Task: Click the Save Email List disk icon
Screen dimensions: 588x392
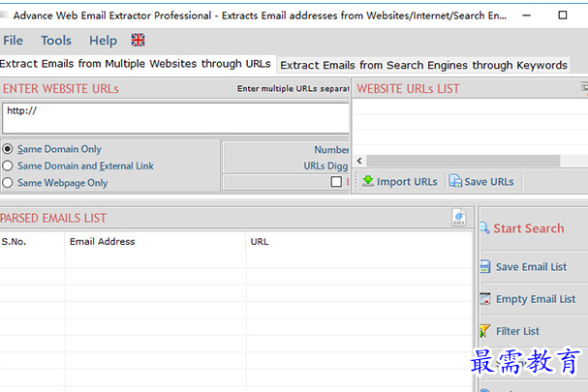Action: [485, 266]
